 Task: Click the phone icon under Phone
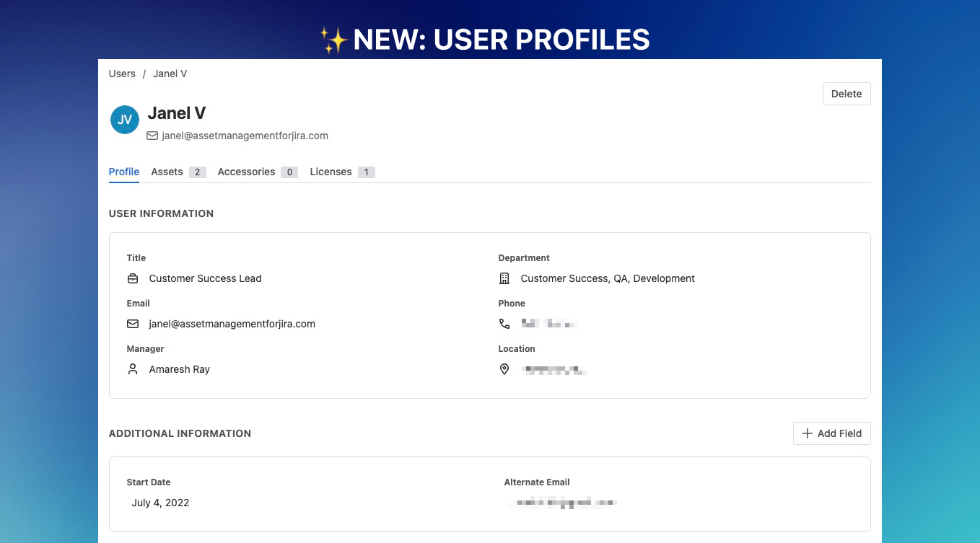pyautogui.click(x=504, y=324)
